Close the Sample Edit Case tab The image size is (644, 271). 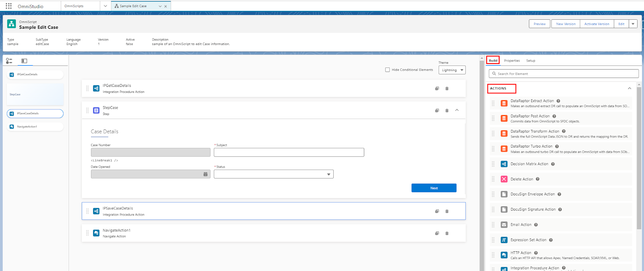[x=165, y=6]
